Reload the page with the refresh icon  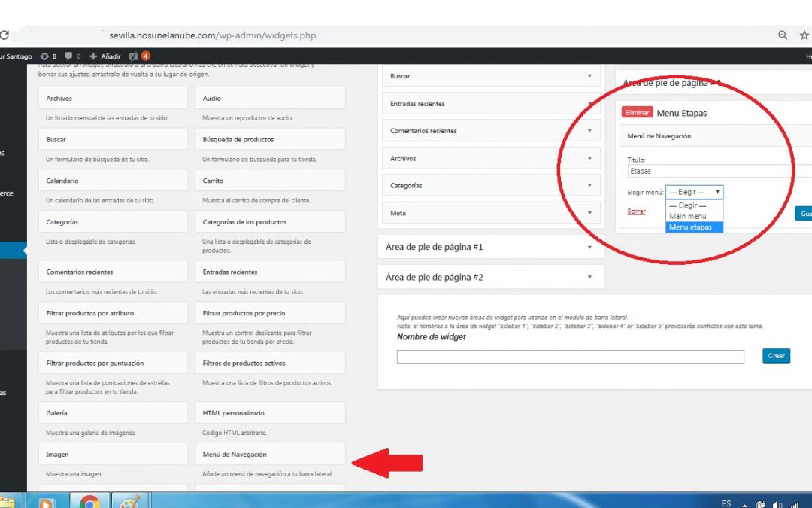4,35
